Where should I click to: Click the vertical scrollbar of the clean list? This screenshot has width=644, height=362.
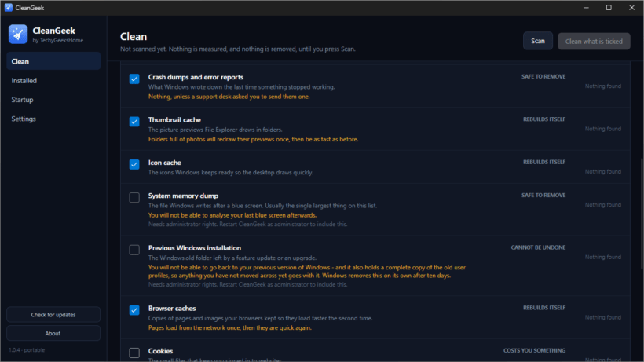point(641,214)
